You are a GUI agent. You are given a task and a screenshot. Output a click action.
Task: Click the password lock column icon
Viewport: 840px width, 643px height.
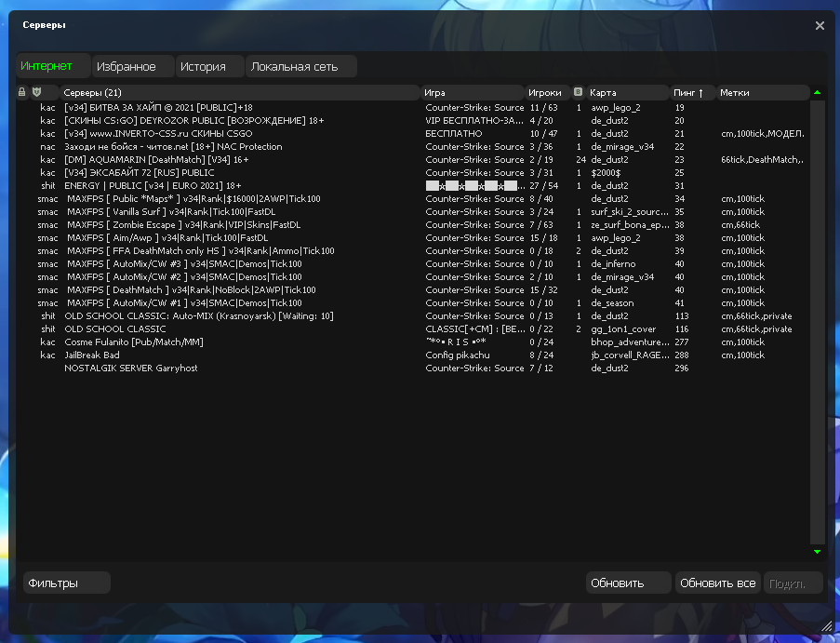click(x=22, y=92)
